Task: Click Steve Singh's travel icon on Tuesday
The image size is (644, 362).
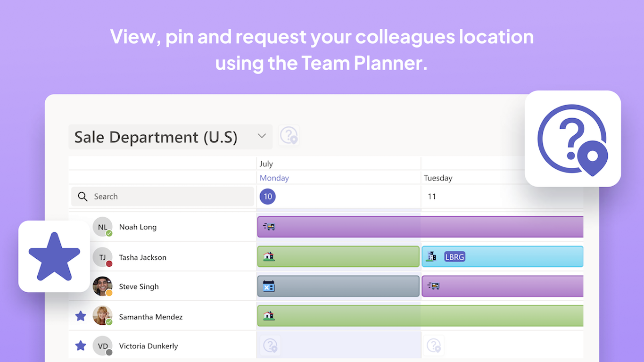Action: click(433, 286)
